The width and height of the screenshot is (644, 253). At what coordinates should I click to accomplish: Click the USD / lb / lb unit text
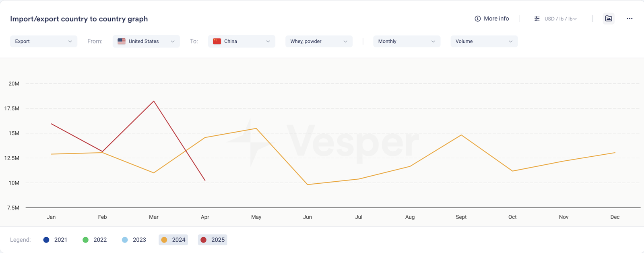click(x=558, y=19)
